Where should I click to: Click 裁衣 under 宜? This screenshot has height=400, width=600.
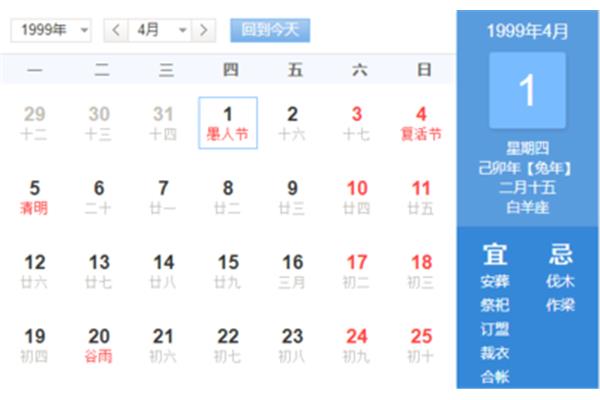(x=495, y=353)
